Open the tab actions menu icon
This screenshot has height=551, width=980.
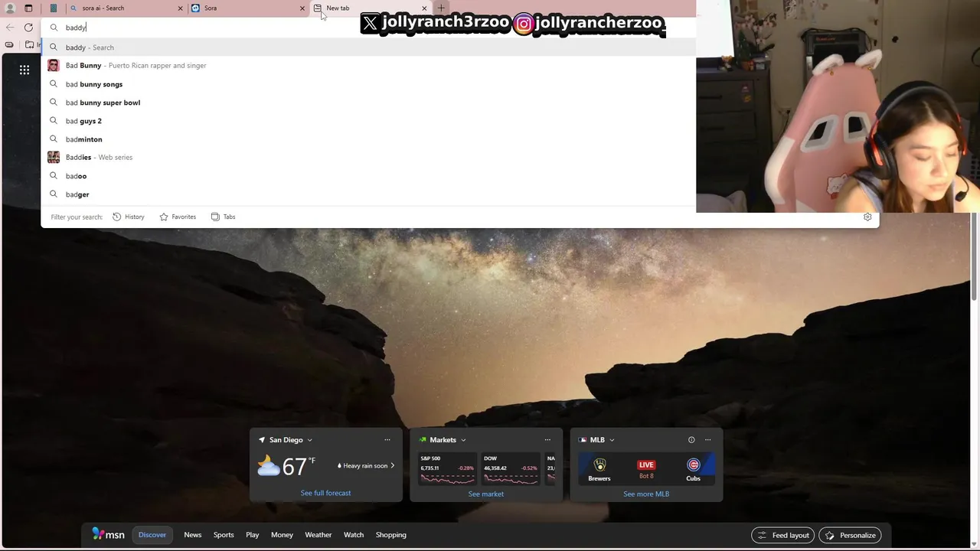click(x=28, y=8)
